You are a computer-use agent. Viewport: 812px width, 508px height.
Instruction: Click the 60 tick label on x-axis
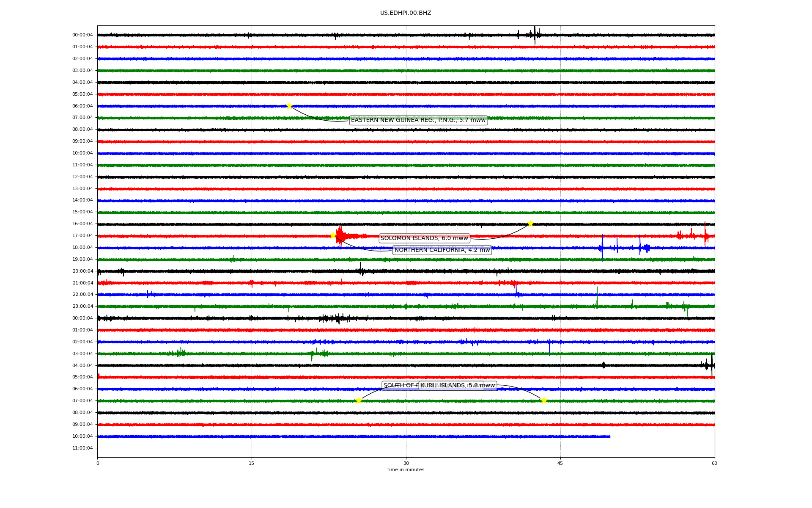coord(714,463)
